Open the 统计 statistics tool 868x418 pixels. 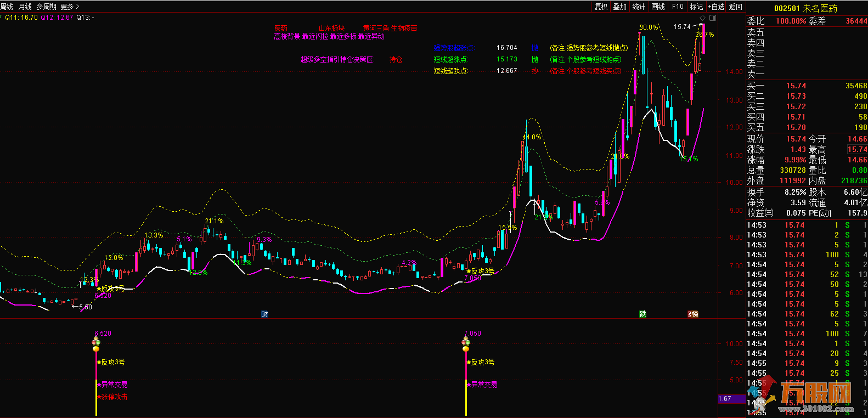639,7
